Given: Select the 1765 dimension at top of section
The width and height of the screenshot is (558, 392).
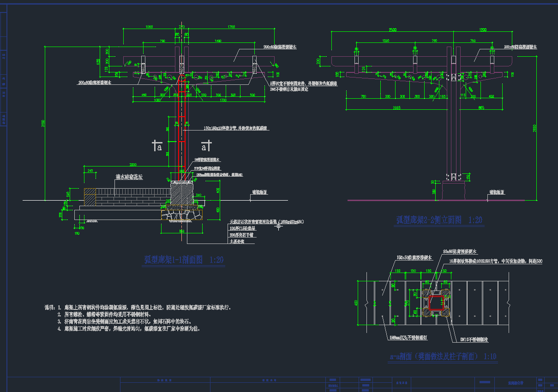Looking at the screenshot, I should click(x=231, y=27).
